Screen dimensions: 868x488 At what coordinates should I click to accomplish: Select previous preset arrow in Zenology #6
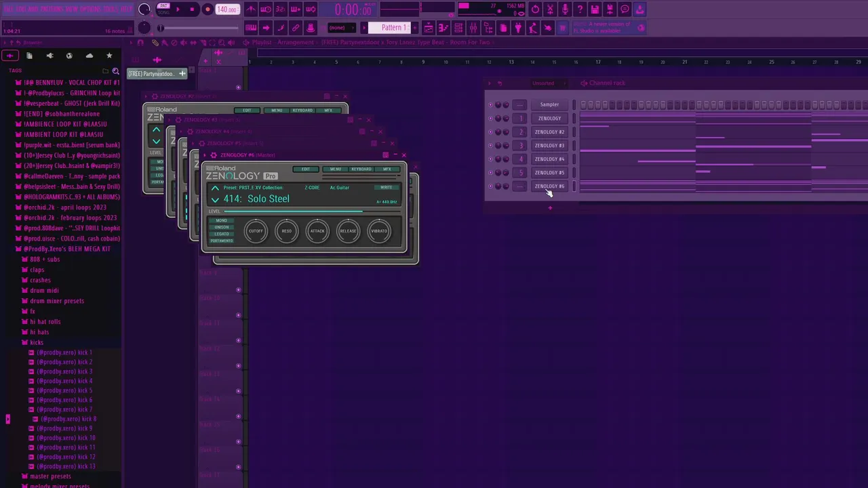click(x=215, y=188)
